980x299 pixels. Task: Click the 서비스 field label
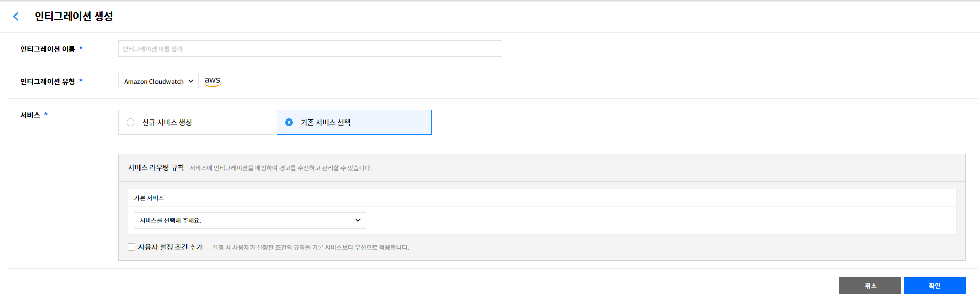(x=30, y=115)
